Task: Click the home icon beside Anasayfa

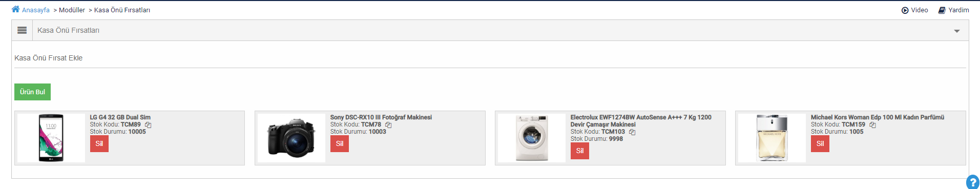Action: tap(15, 9)
